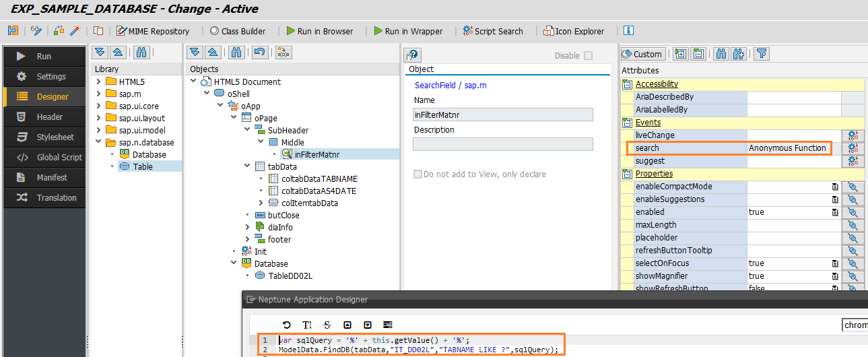Select the Table item in Library
This screenshot has height=357, width=868.
click(x=143, y=166)
